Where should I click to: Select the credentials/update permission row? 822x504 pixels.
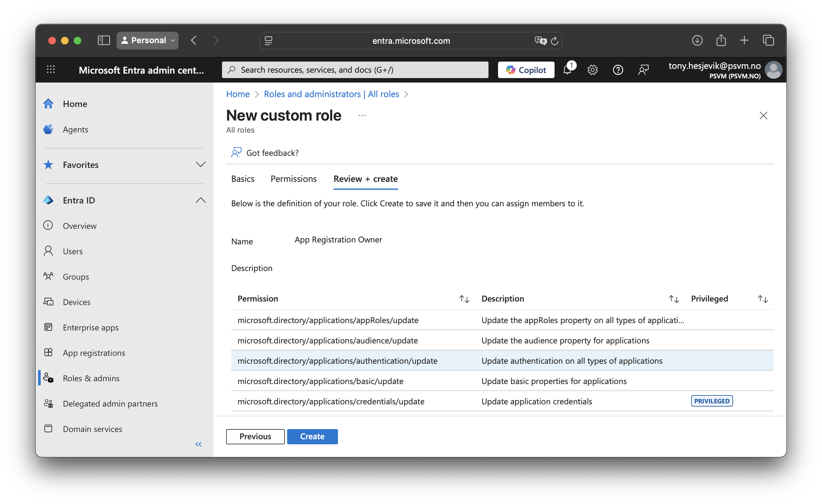click(x=502, y=401)
